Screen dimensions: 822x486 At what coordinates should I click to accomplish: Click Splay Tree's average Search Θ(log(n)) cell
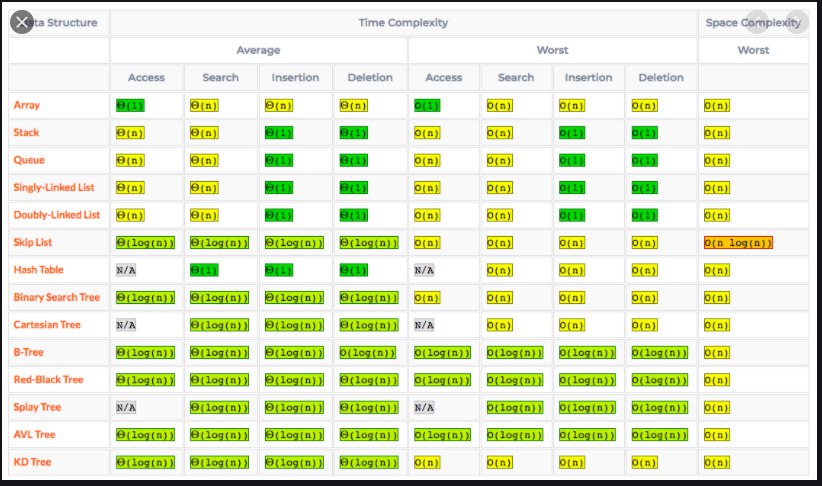point(220,407)
